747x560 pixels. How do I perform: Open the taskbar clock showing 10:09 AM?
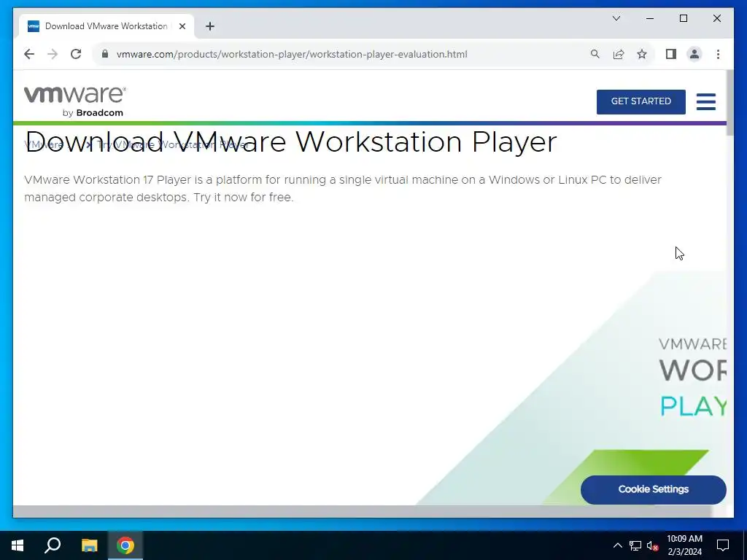point(684,545)
